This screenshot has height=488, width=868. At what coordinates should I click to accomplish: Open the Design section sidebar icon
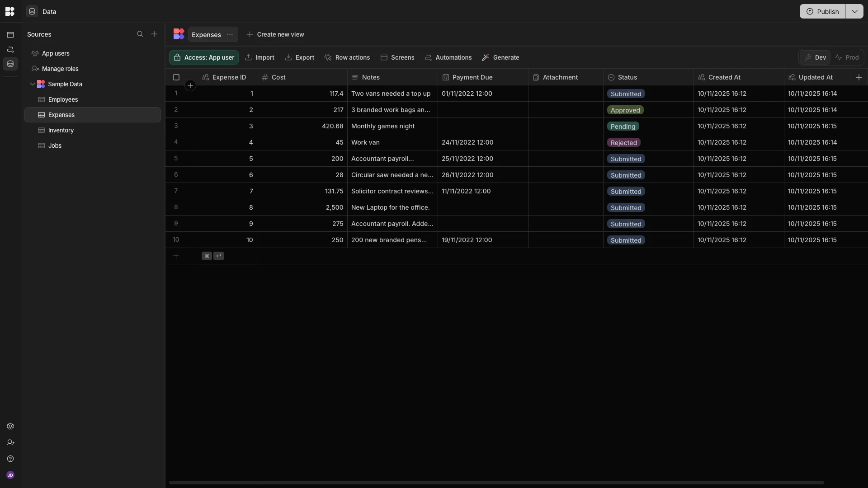[10, 35]
